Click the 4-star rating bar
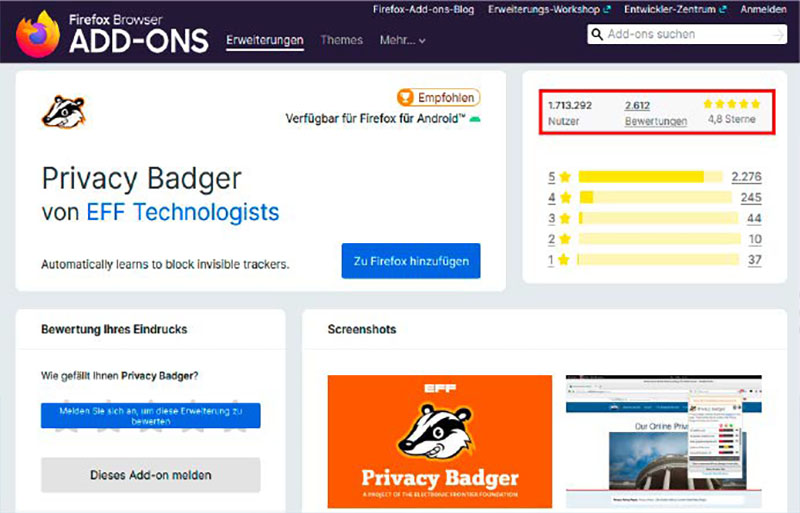 pyautogui.click(x=655, y=198)
